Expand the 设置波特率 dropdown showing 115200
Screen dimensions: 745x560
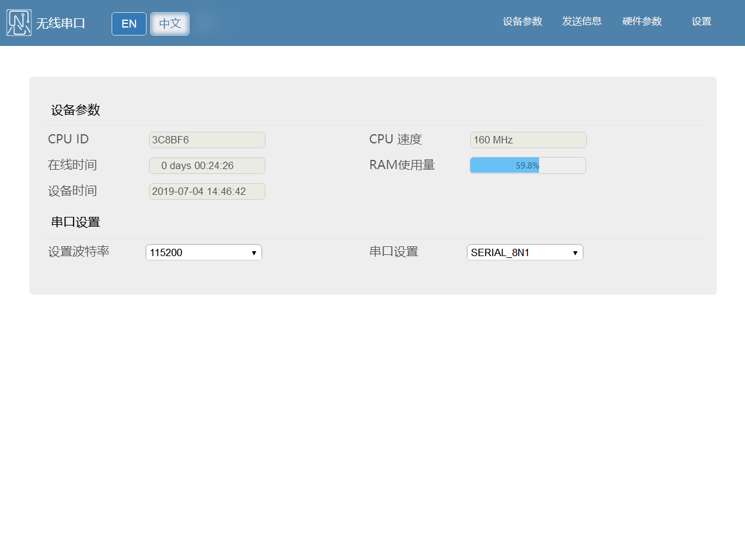204,252
